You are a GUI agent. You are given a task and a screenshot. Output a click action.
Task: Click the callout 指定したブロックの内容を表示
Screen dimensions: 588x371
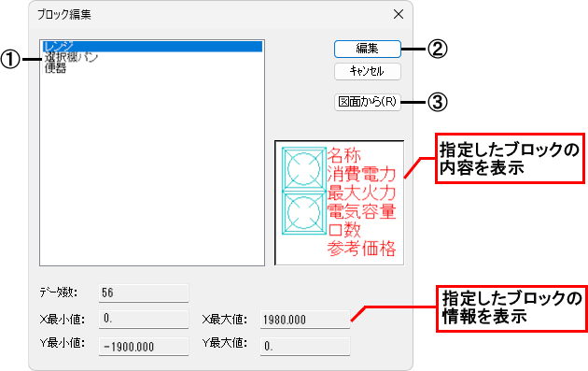tap(510, 158)
